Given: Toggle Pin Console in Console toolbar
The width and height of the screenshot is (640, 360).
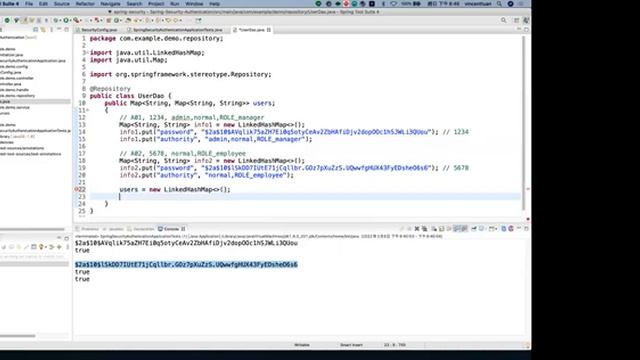Looking at the screenshot, I should coord(474,229).
